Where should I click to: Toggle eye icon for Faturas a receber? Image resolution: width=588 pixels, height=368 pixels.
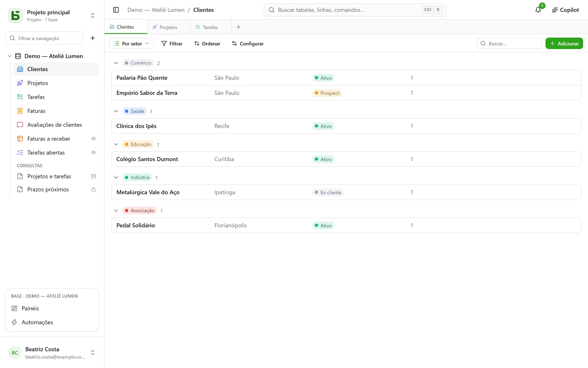94,139
